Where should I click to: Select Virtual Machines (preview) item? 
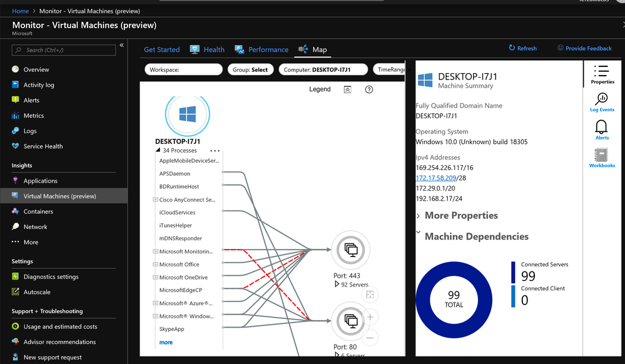coord(64,196)
